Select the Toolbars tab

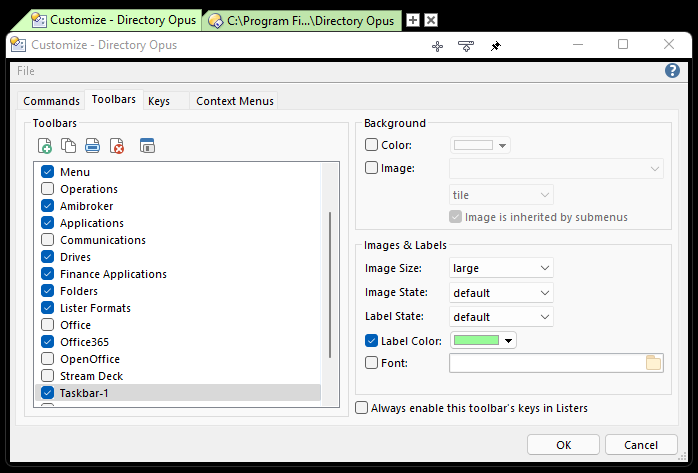(x=114, y=99)
